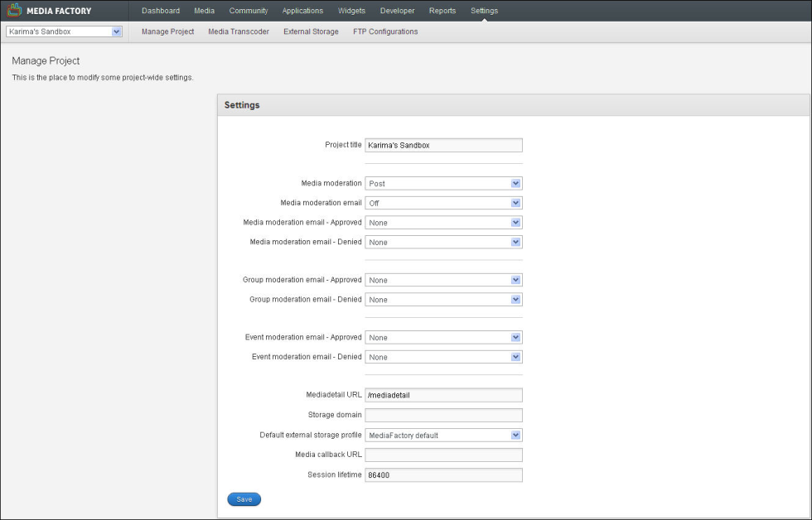The height and width of the screenshot is (520, 812).
Task: Click the Media Factory logo icon
Action: click(14, 10)
